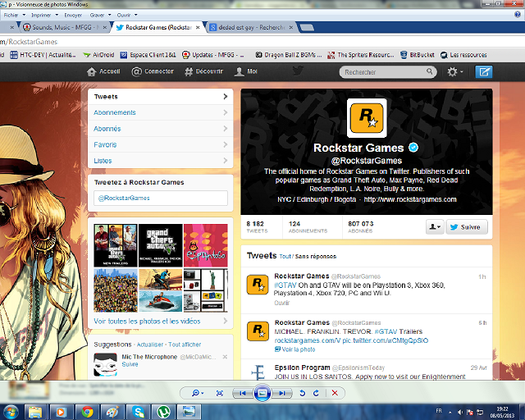Click the @RockstarGames tweet input box

coord(161,198)
